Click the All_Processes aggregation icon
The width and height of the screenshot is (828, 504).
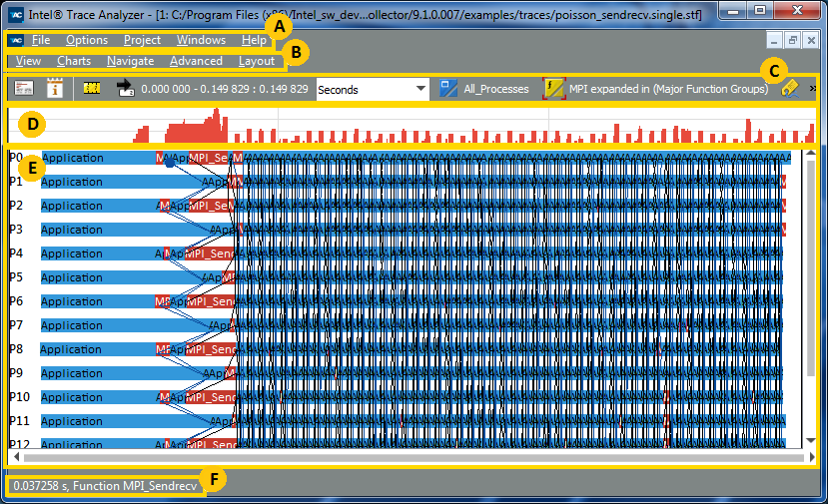coord(449,89)
